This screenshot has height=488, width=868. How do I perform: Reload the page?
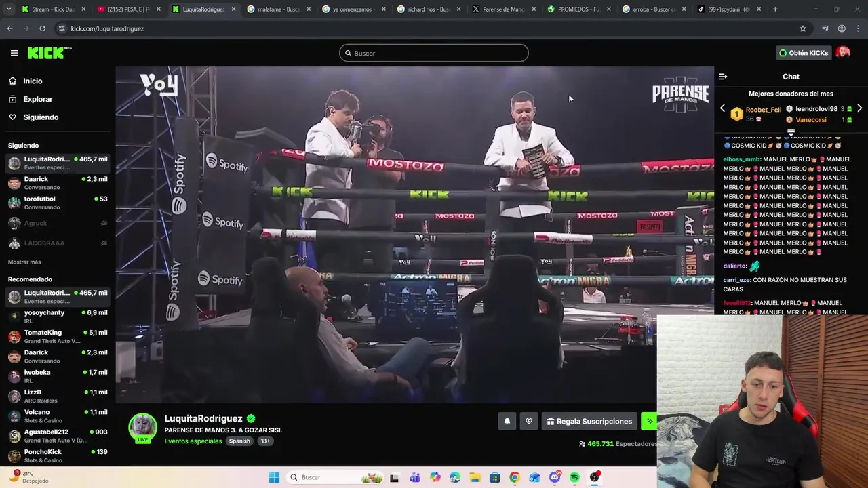[x=42, y=28]
